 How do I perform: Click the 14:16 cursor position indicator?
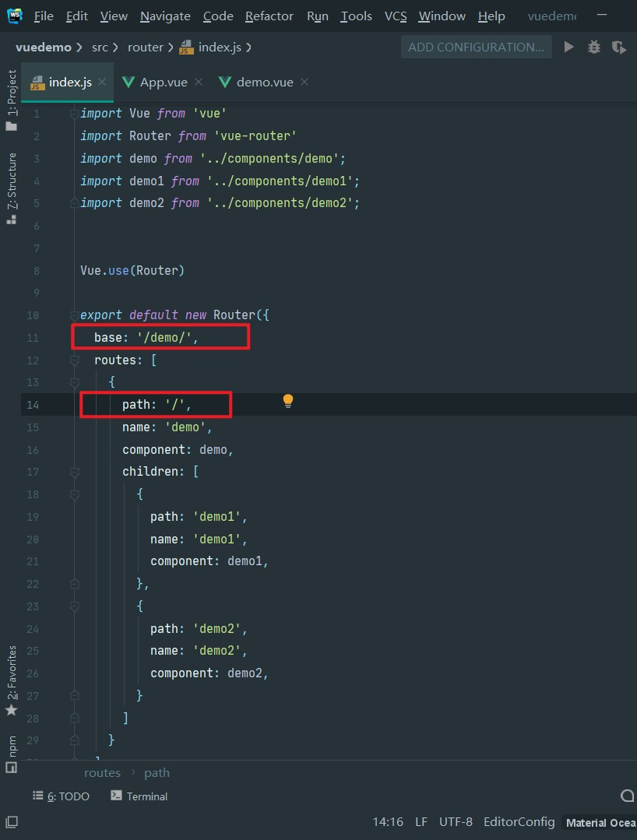(388, 822)
